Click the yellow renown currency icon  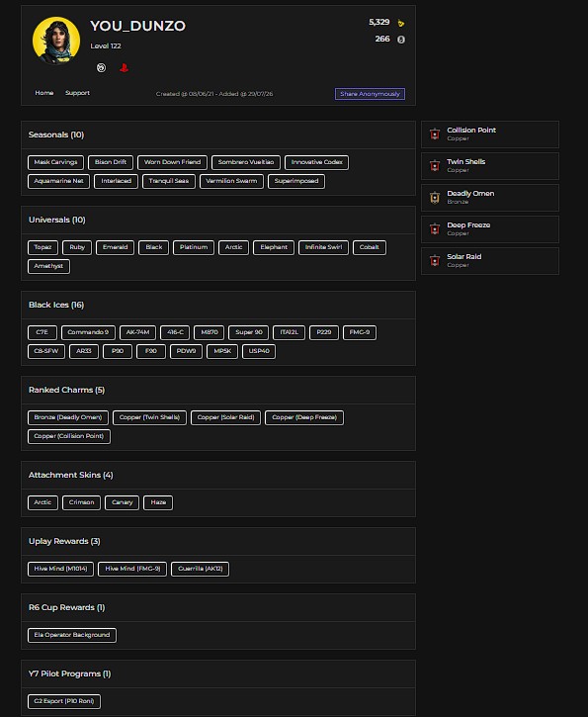point(400,24)
